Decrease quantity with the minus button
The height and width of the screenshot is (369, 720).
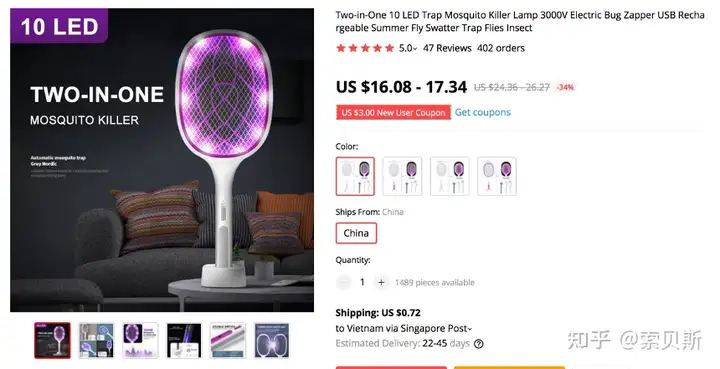[x=343, y=282]
